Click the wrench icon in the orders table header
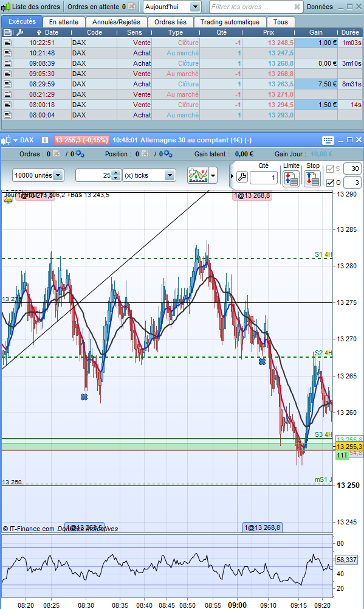Image resolution: width=364 pixels, height=609 pixels. tap(20, 32)
